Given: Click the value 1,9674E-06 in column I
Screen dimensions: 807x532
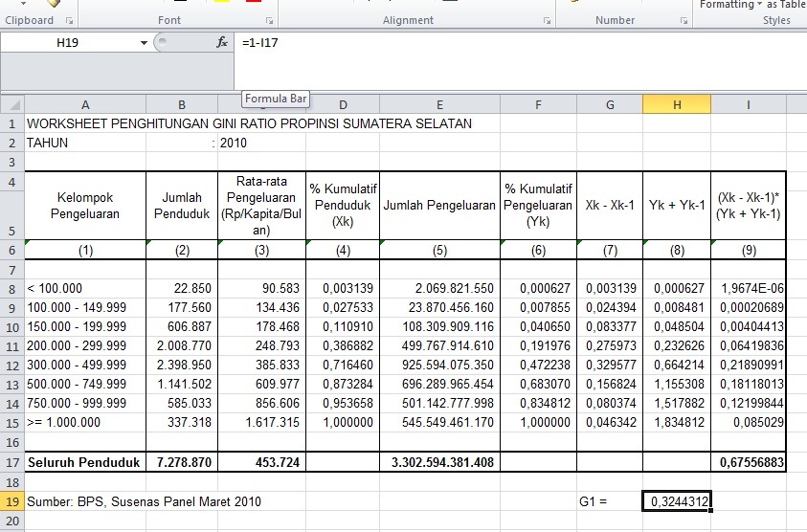Looking at the screenshot, I should [x=749, y=288].
